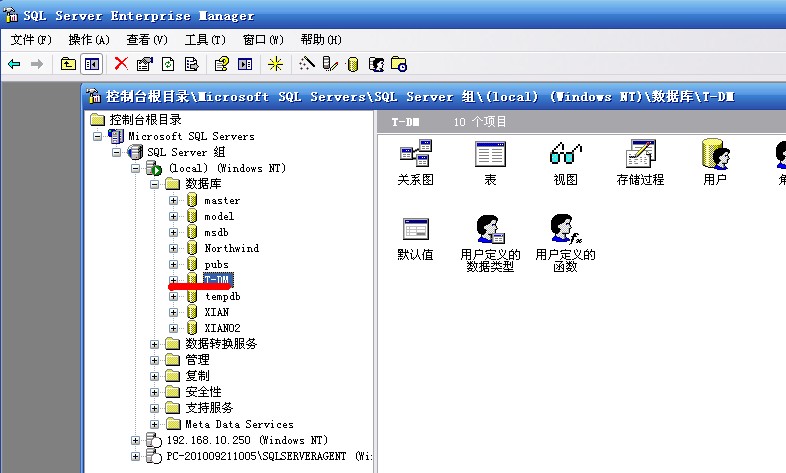Collapse the 数据库 folder node
This screenshot has width=786, height=473.
155,184
